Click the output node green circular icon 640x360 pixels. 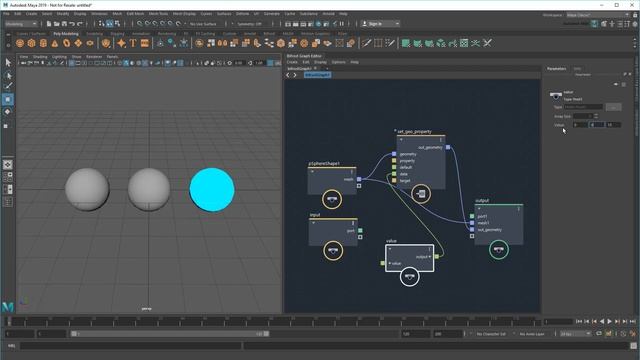[x=499, y=249]
